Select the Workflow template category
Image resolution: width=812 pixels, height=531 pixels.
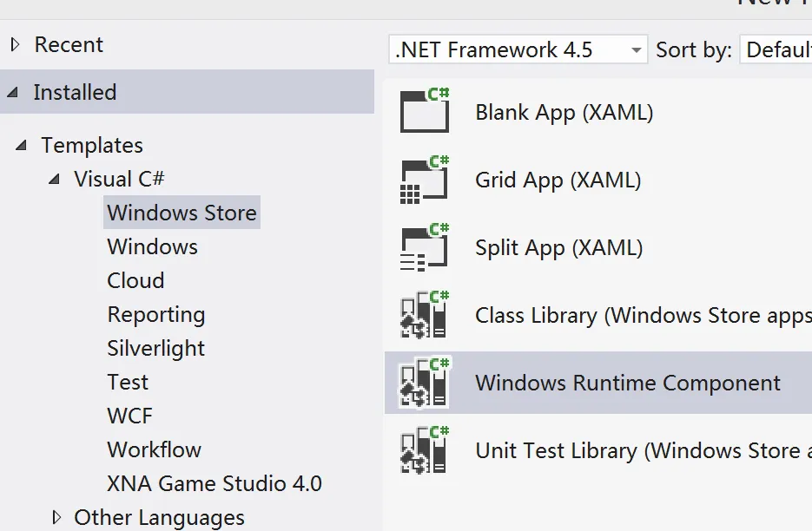click(x=154, y=449)
